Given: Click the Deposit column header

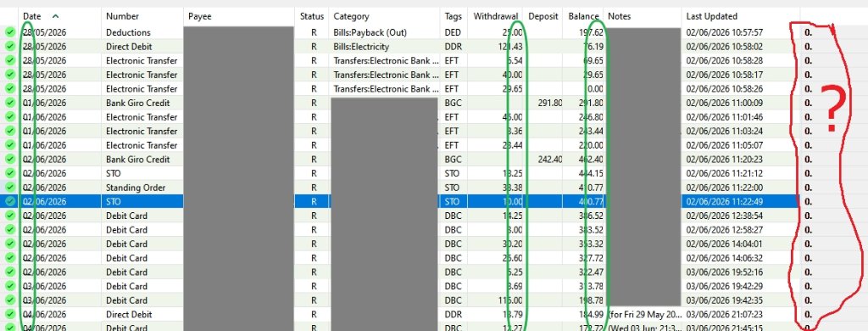Looking at the screenshot, I should pyautogui.click(x=542, y=17).
